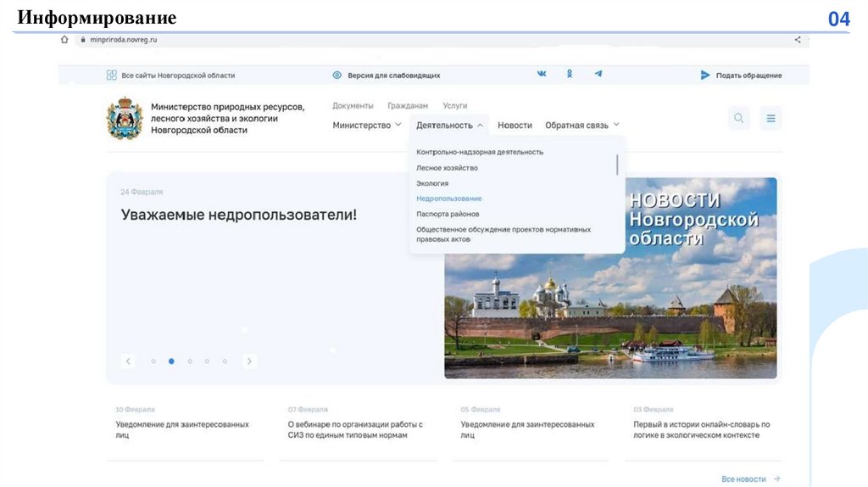Open the Все новости link
This screenshot has width=868, height=487.
743,479
